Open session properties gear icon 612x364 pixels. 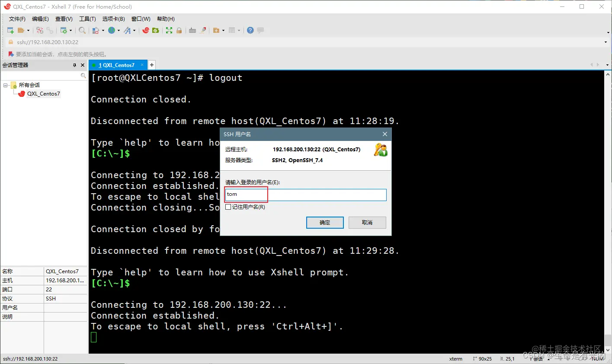[x=64, y=30]
